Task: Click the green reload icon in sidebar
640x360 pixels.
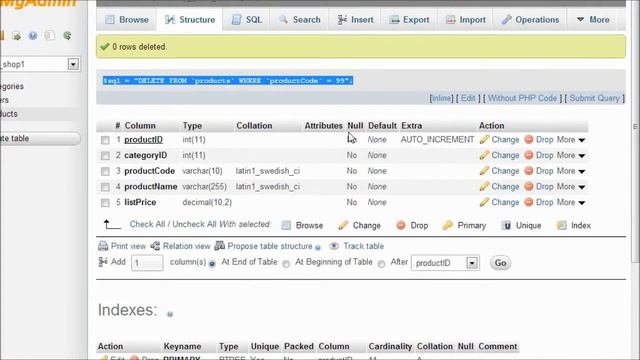Action: tap(67, 36)
